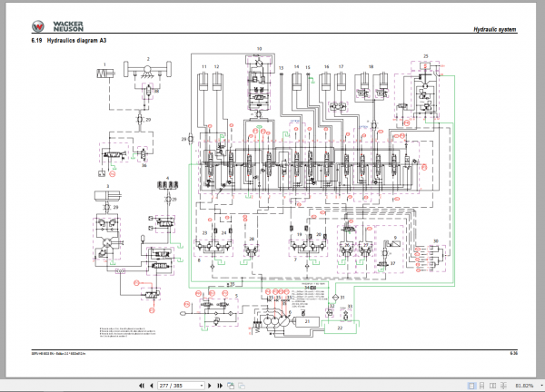Click the greyed-out next view icon
Screen dimensions: 545x392
242,386
